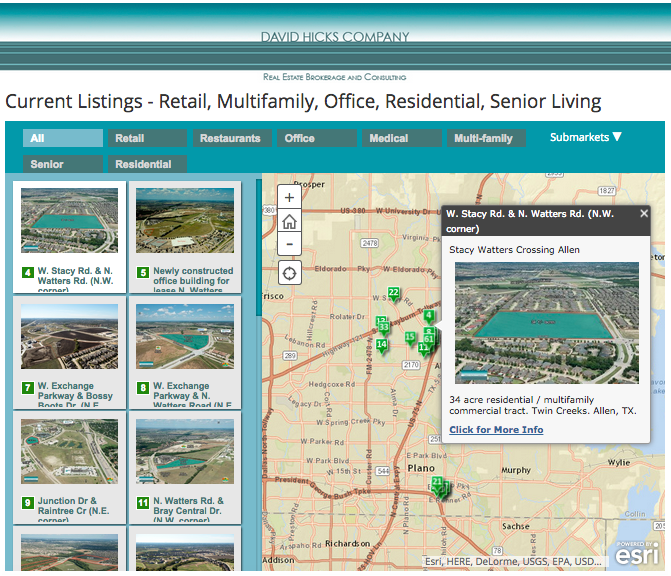Click map marker number 22
The image size is (671, 576).
click(393, 294)
